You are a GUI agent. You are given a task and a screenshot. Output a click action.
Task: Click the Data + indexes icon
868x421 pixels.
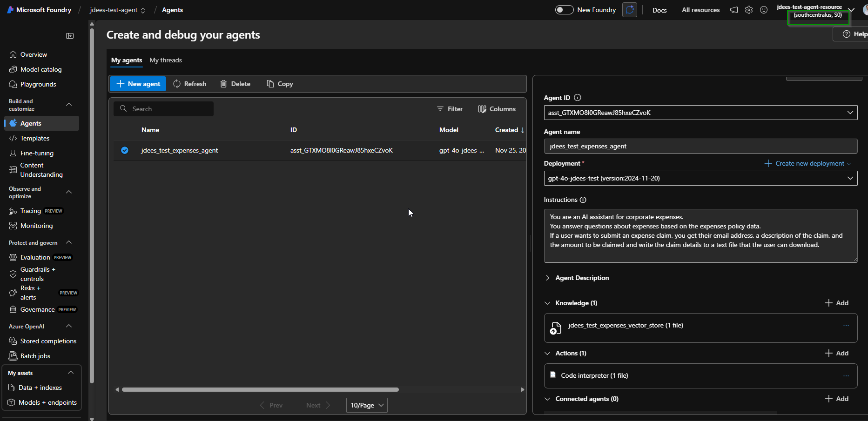pos(12,388)
